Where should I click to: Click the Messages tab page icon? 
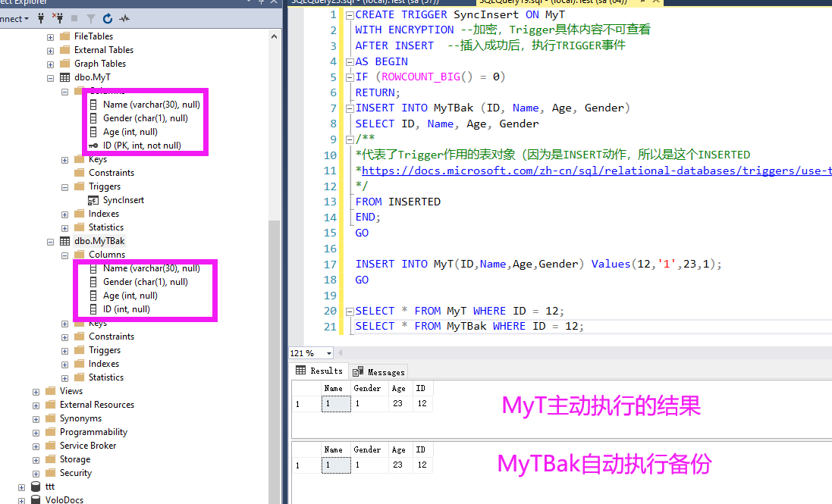pyautogui.click(x=358, y=371)
